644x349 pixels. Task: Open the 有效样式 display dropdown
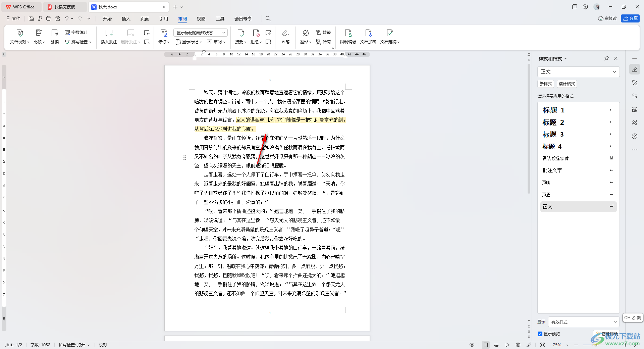[583, 322]
